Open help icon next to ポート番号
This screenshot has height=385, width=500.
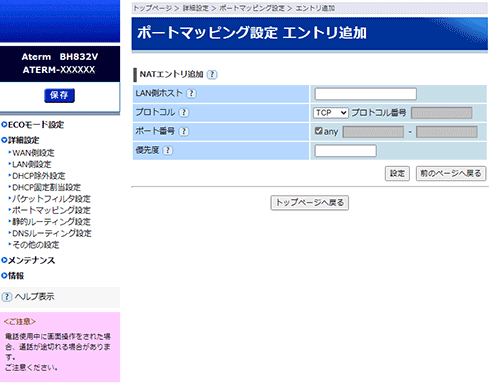point(184,132)
